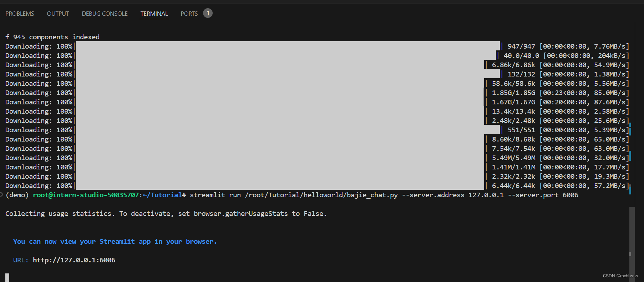Image resolution: width=644 pixels, height=282 pixels.
Task: Click the 58.6k/58.6k download stats
Action: click(561, 83)
